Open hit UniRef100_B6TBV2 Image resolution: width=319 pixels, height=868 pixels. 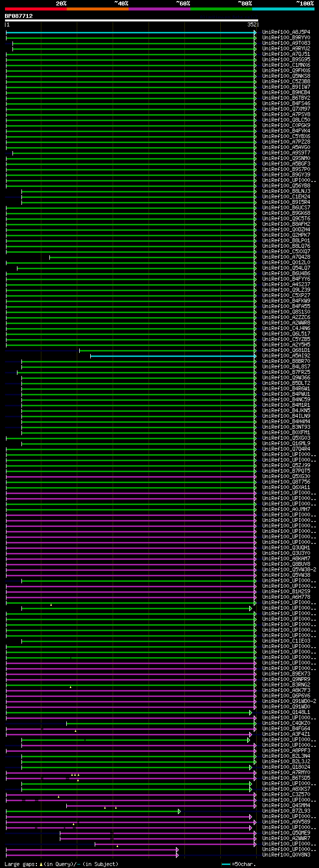[x=286, y=98]
